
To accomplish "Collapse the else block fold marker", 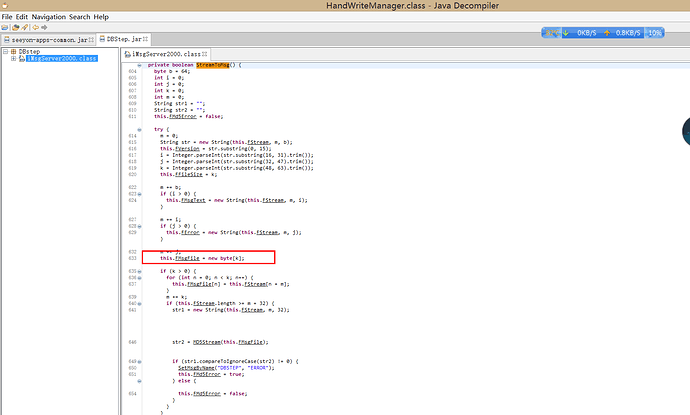I will (139, 381).
